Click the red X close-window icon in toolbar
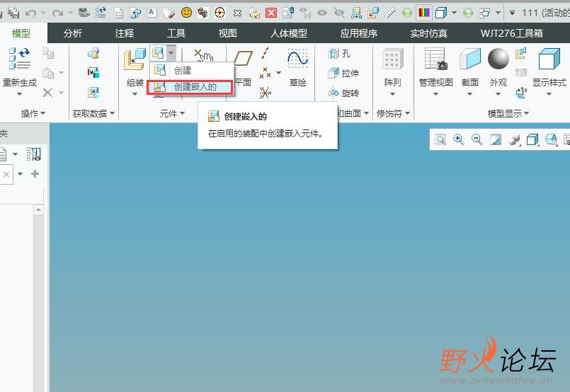 (x=270, y=13)
